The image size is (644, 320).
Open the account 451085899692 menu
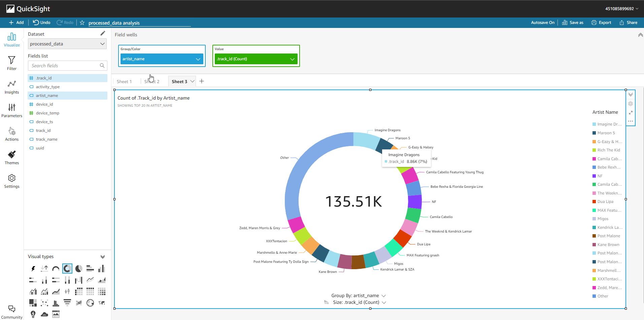coord(622,9)
